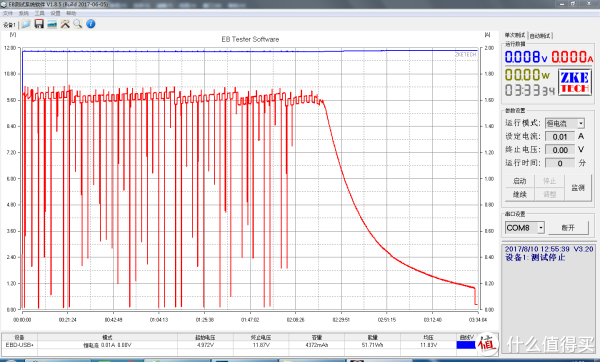Click the 调整 adjust button
600x362 pixels.
[549, 194]
